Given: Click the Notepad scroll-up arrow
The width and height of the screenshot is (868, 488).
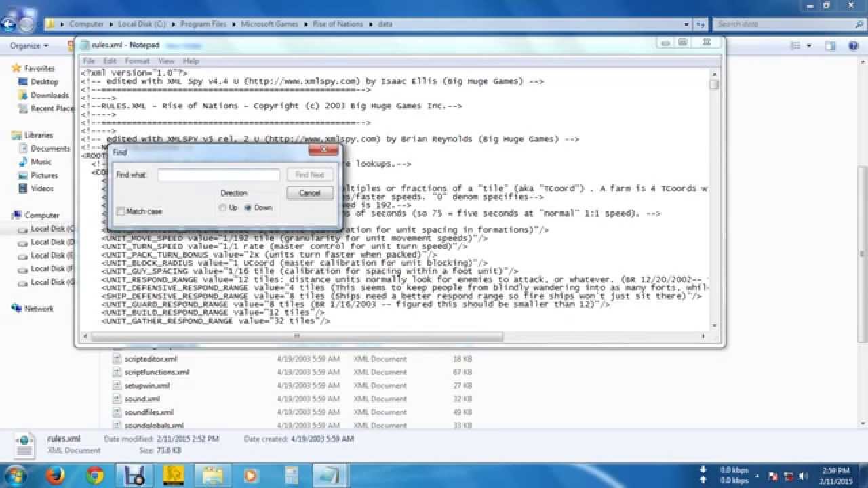Looking at the screenshot, I should [714, 73].
